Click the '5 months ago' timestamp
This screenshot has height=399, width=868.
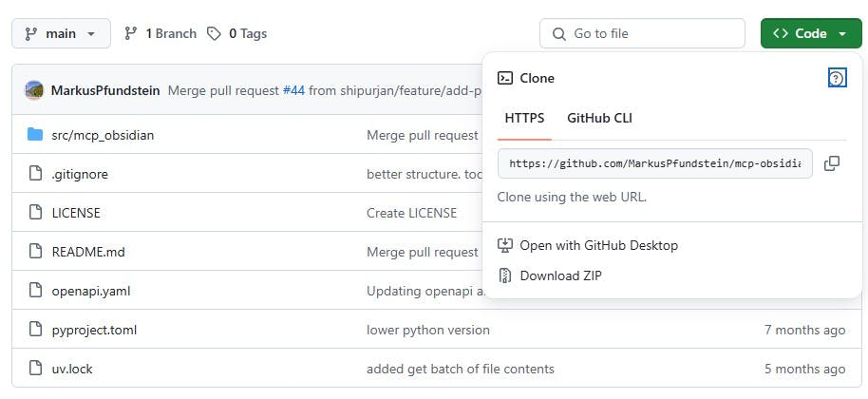(805, 369)
